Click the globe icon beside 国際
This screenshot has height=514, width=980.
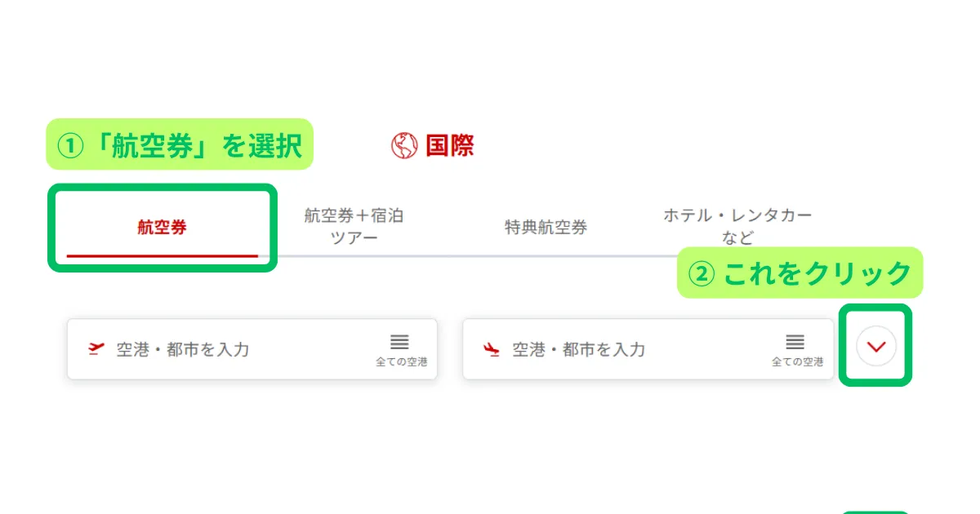[404, 146]
